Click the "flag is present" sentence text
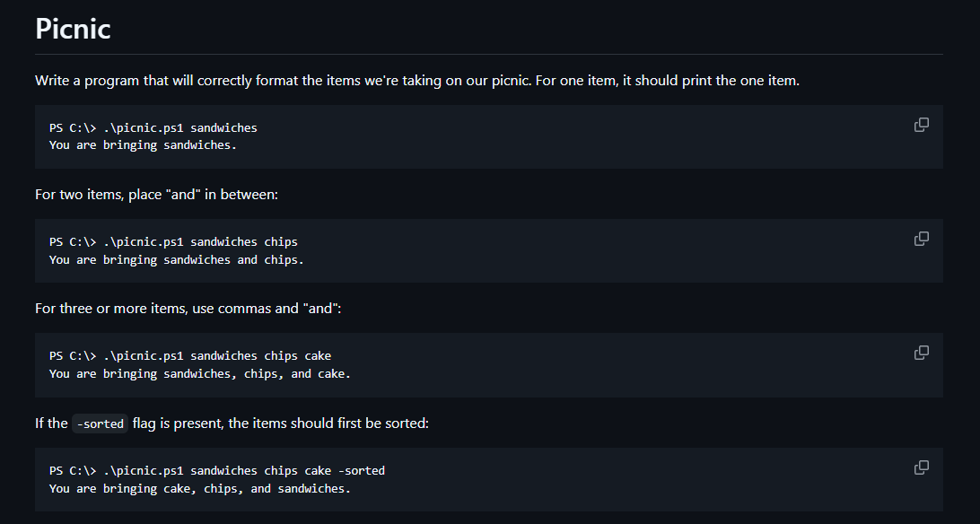Image resolution: width=980 pixels, height=524 pixels. (x=281, y=423)
